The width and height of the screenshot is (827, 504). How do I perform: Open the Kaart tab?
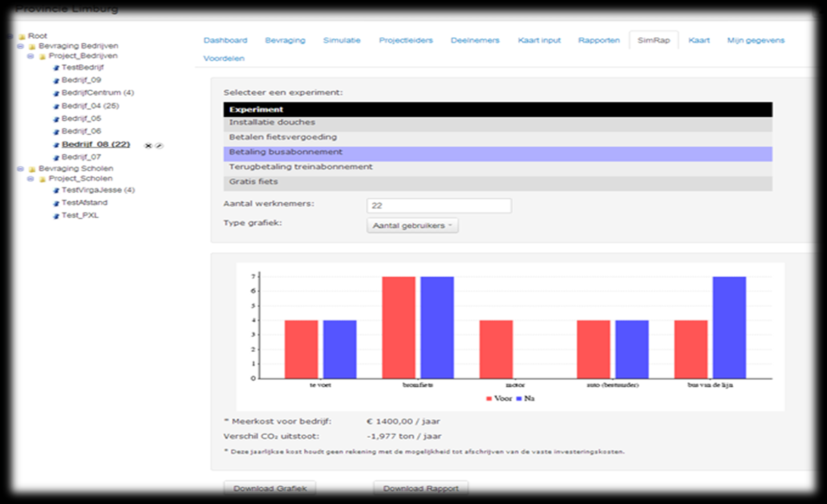[x=699, y=40]
